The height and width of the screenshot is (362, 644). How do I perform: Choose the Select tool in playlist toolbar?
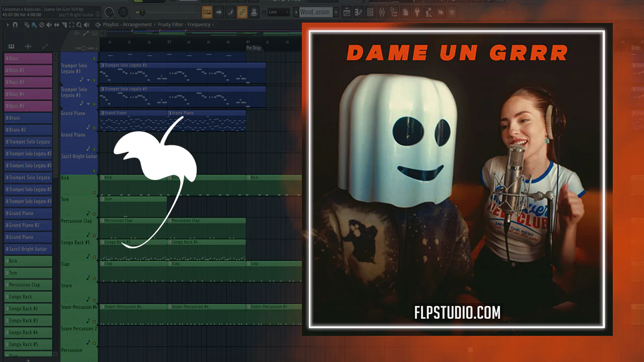pyautogui.click(x=71, y=25)
